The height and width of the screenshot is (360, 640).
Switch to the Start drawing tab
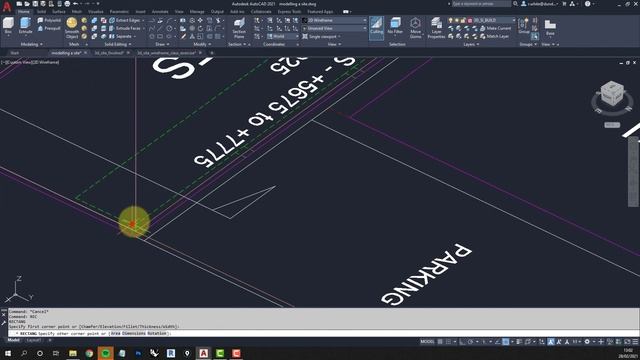click(x=15, y=53)
